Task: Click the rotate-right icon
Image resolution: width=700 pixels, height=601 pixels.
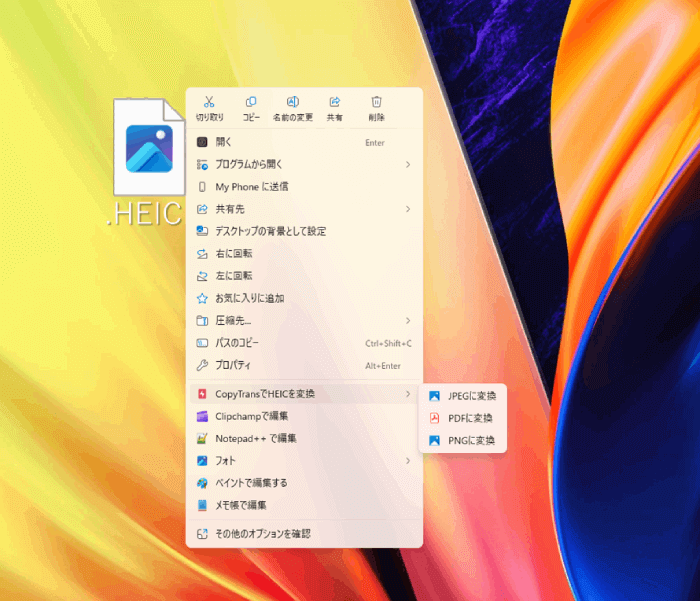Action: (202, 254)
